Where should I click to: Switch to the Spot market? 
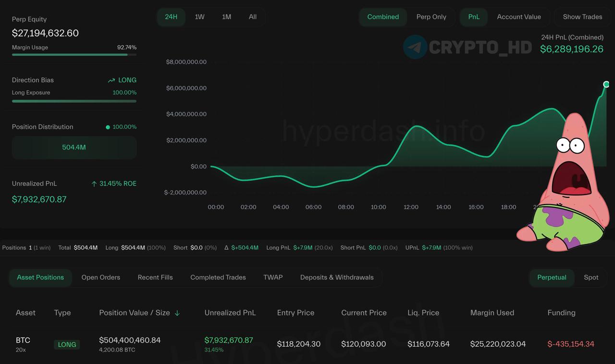591,278
